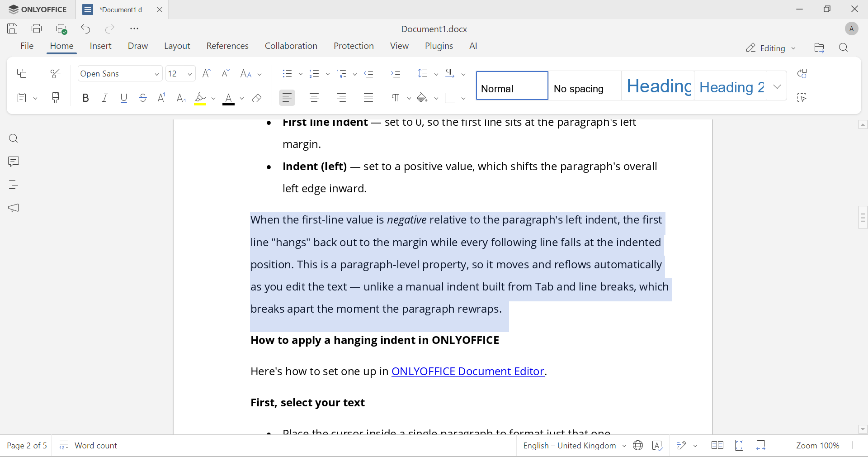Open the Find panel in left sidebar
The image size is (868, 457).
pyautogui.click(x=14, y=138)
